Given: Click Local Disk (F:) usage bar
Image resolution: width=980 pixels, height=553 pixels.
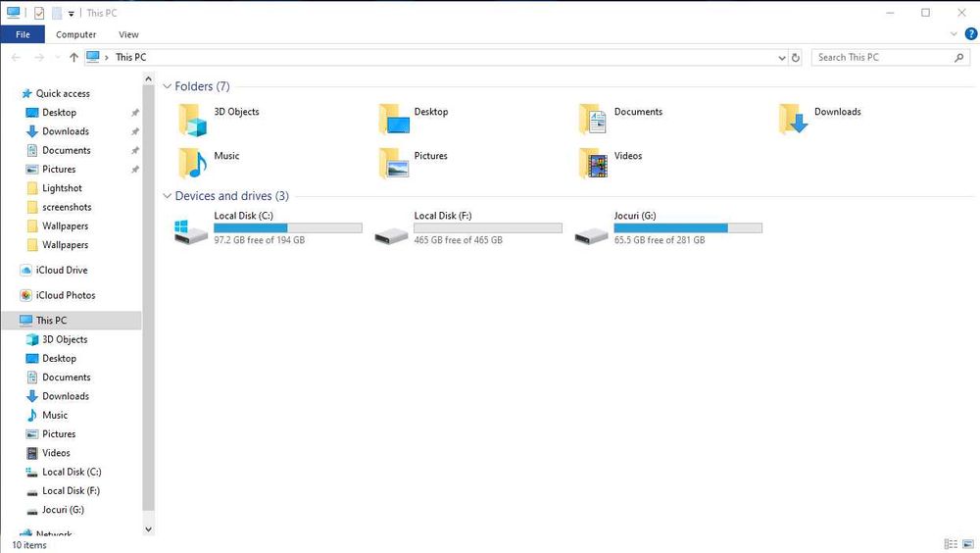Looking at the screenshot, I should tap(488, 228).
